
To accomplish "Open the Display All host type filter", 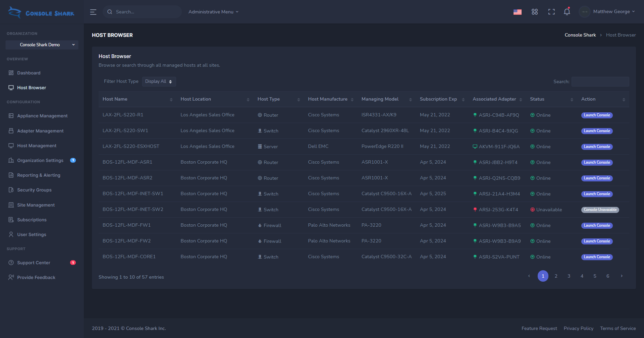I will tap(159, 81).
